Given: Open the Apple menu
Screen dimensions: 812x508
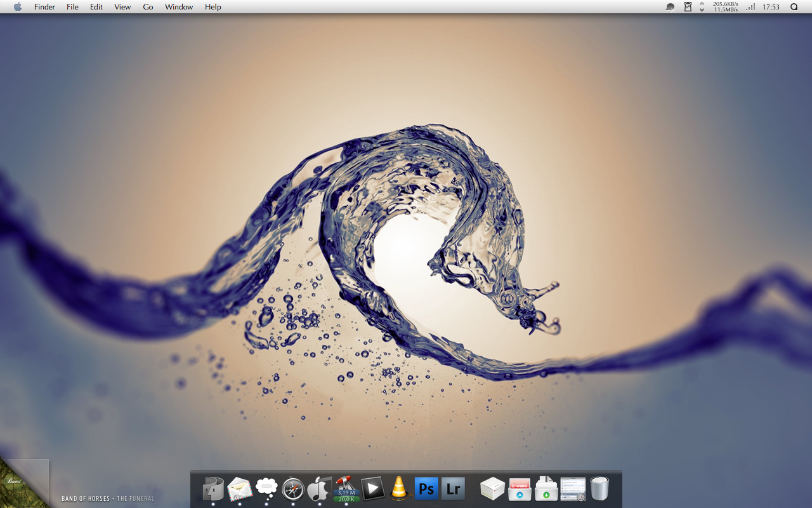Looking at the screenshot, I should pyautogui.click(x=18, y=7).
